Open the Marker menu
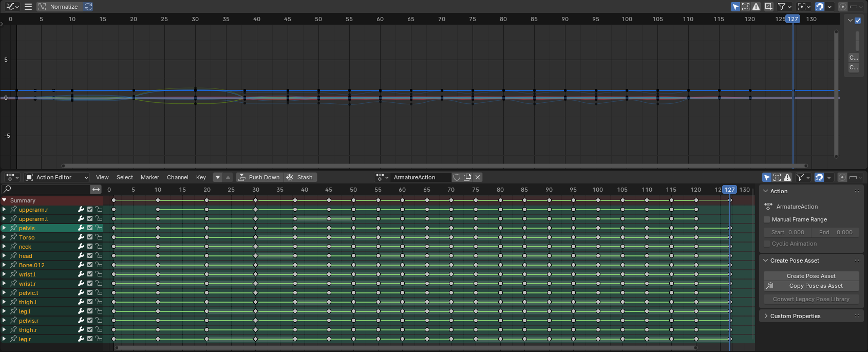868x352 pixels. click(x=149, y=177)
